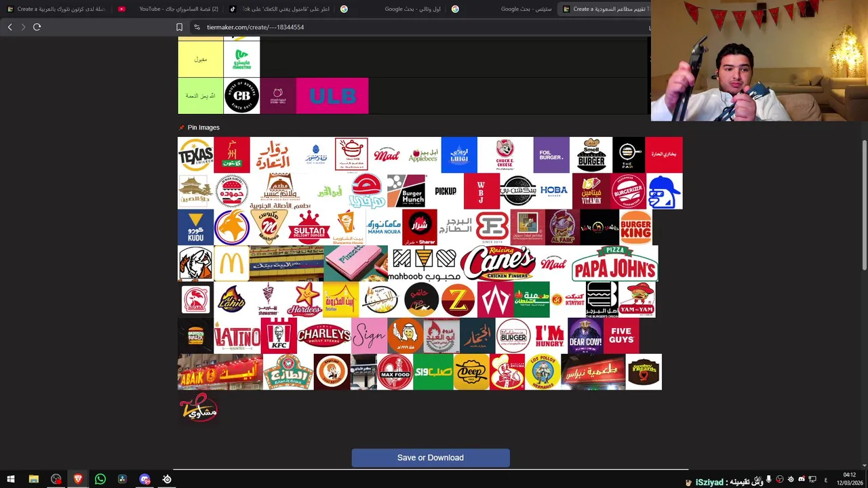
Task: Click the yellow tier label cell
Action: [201, 58]
